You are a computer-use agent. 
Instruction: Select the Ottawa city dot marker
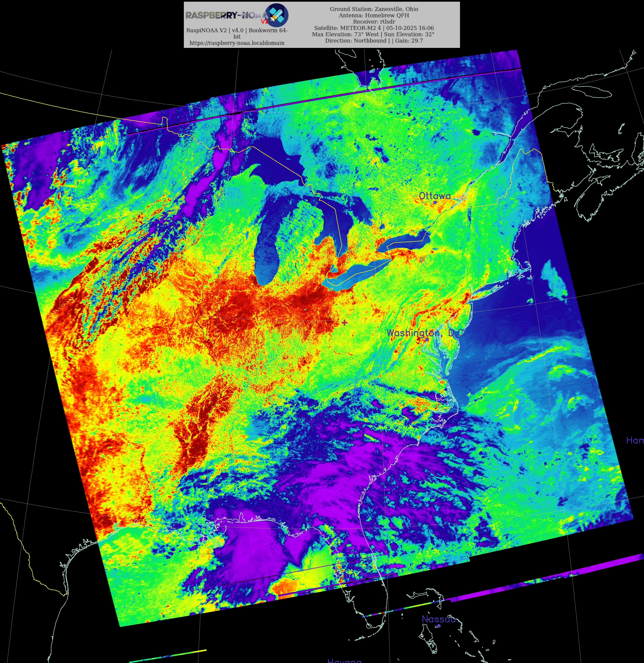[435, 202]
